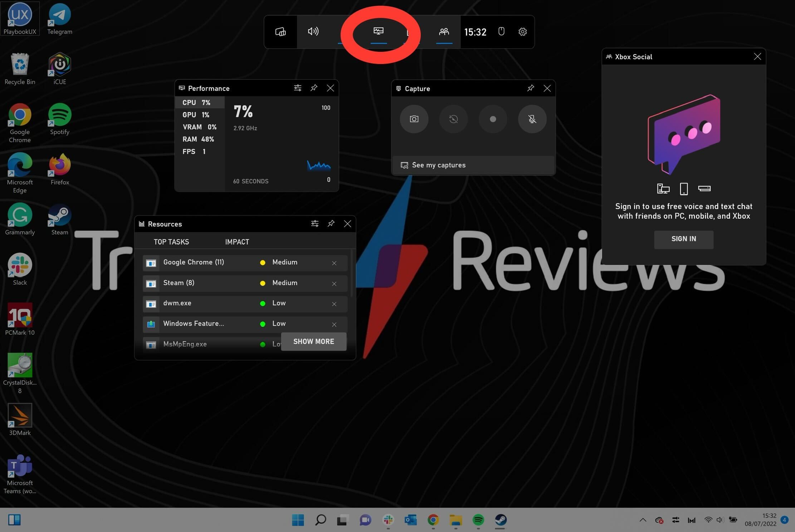795x532 pixels.
Task: Open Microsoft Edge desktop shortcut
Action: [20, 173]
